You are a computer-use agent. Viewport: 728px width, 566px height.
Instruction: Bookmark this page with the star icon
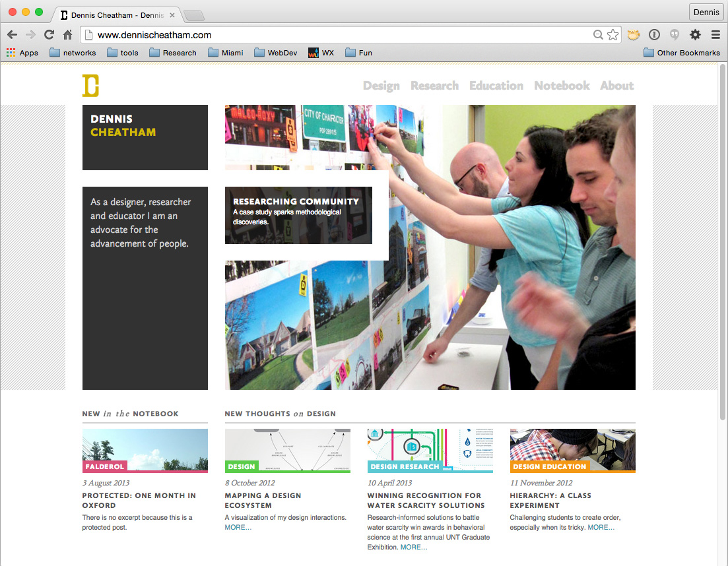[613, 35]
